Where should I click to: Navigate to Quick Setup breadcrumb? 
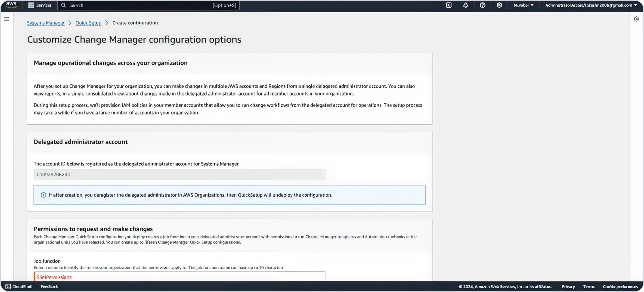[x=88, y=23]
